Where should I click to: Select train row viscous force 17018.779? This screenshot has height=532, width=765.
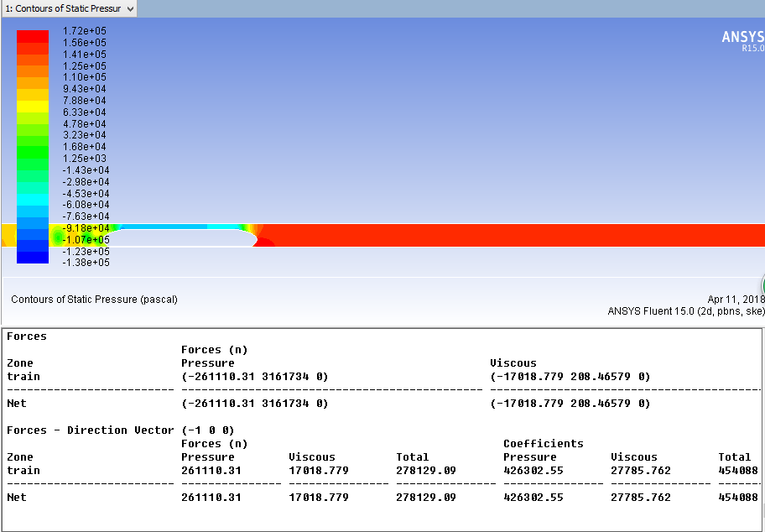point(319,471)
